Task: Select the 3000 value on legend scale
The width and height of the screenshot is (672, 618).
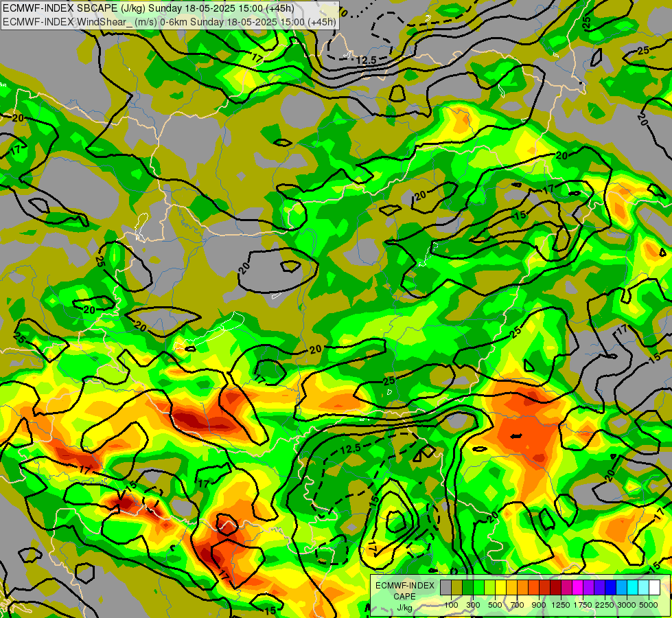Action: pos(627,605)
